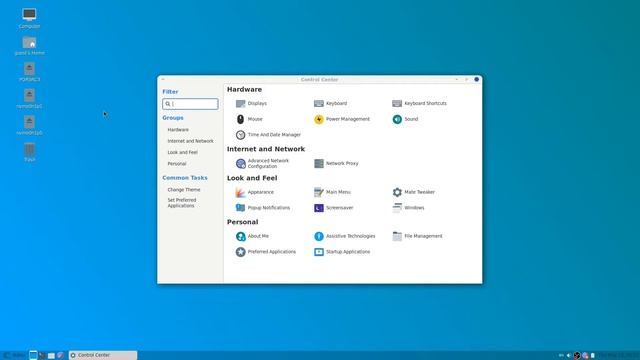Jump to Look and Feel group in sidebar
Image resolution: width=640 pixels, height=360 pixels.
[x=182, y=153]
